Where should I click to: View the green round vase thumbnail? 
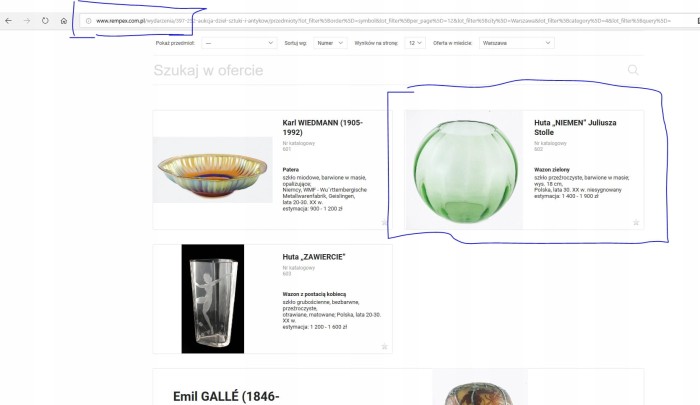point(464,170)
